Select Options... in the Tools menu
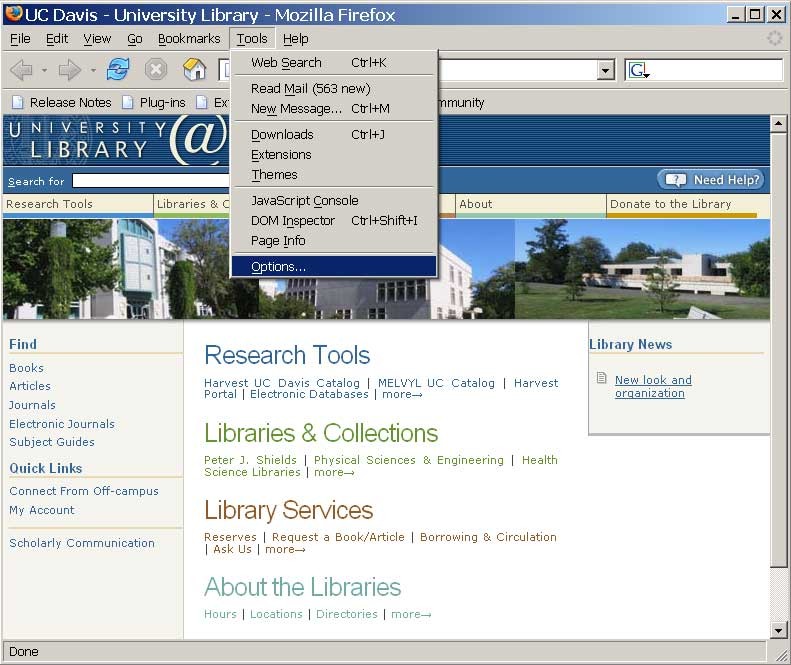Image resolution: width=791 pixels, height=665 pixels. coord(334,266)
